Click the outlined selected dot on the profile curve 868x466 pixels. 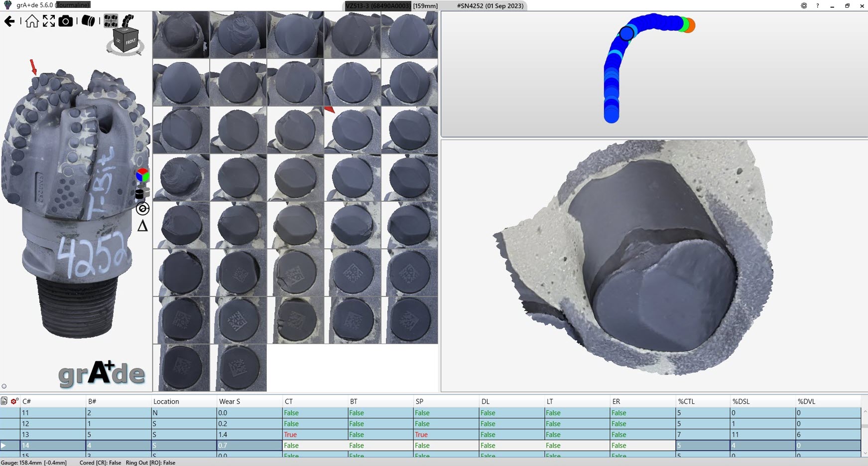[x=626, y=33]
